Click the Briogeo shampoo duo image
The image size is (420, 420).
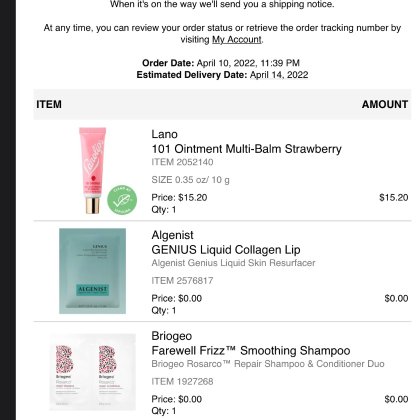(x=93, y=372)
